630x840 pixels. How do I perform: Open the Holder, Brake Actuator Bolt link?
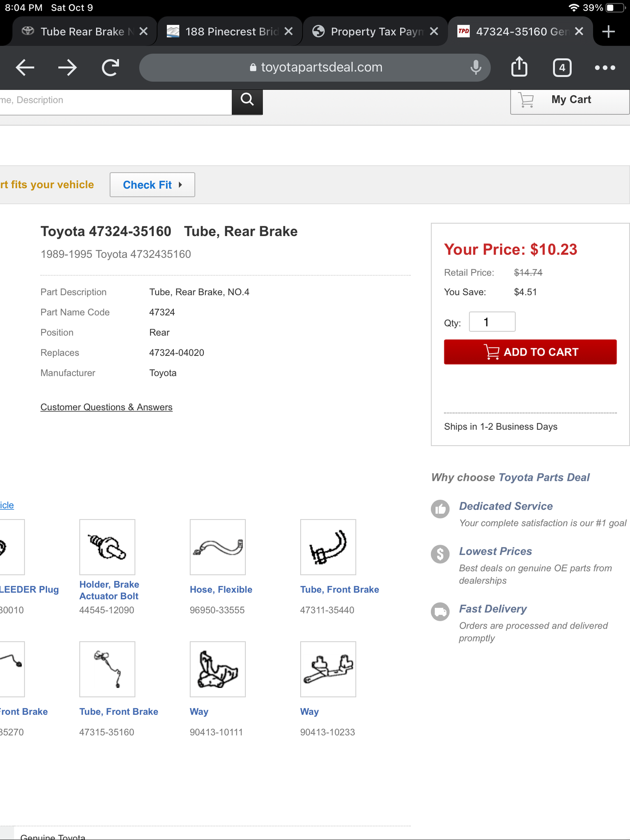(109, 590)
